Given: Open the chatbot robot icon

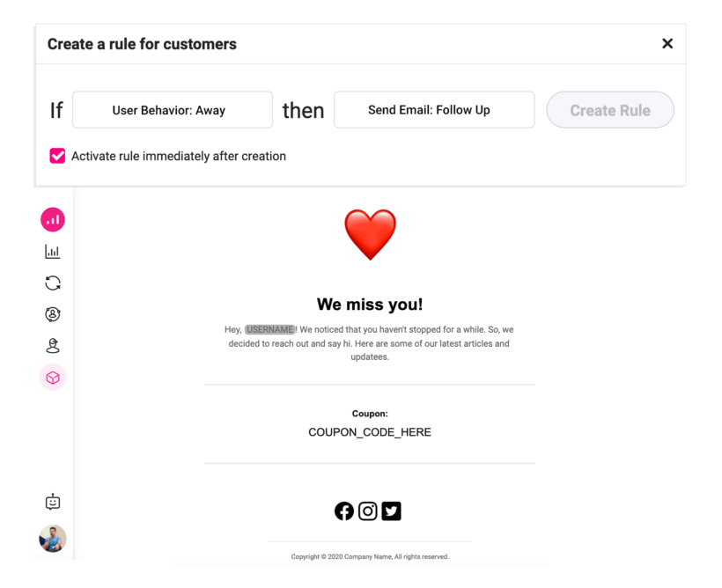Looking at the screenshot, I should coord(53,502).
